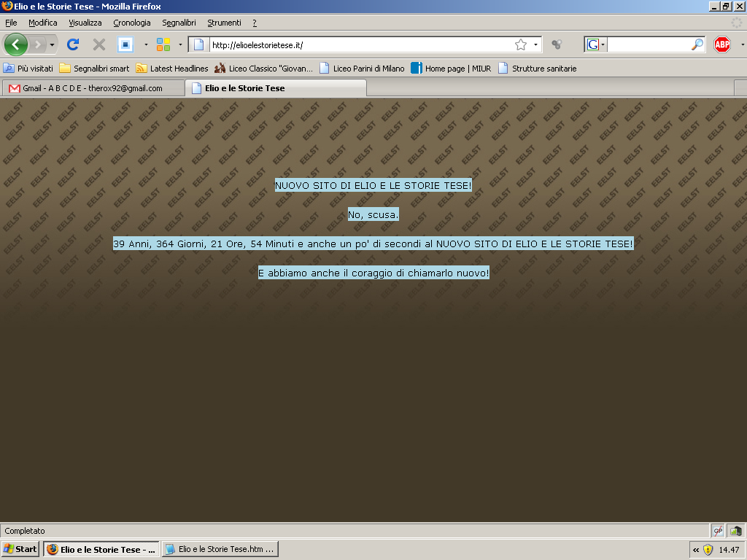Expand the dropdown beside the four-squares icon
This screenshot has width=747, height=560.
180,44
